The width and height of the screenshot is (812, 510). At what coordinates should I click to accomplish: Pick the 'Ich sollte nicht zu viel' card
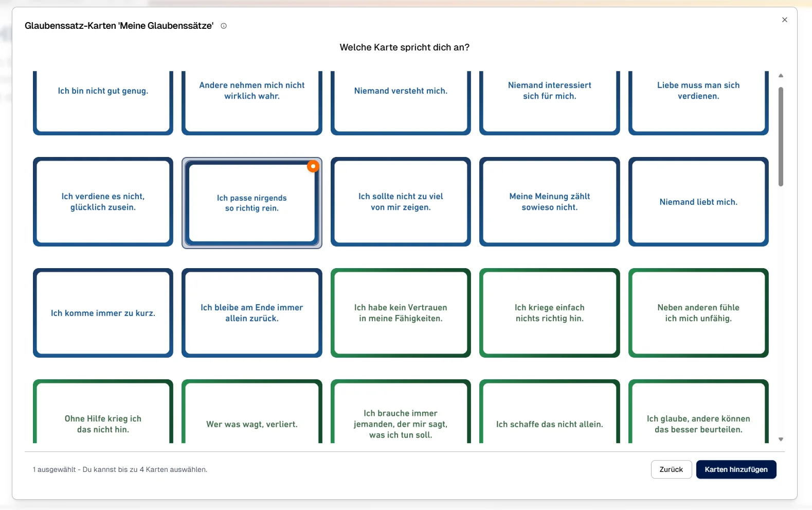[x=401, y=202]
